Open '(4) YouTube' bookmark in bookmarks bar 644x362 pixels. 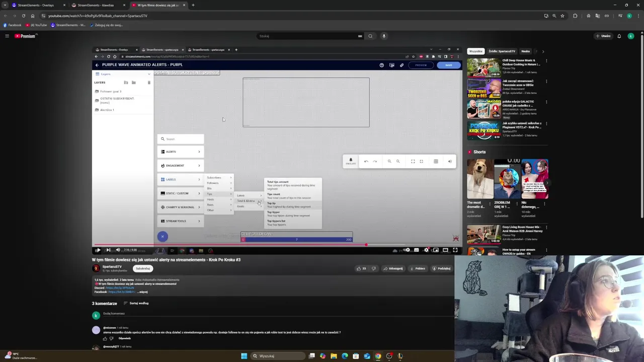point(36,25)
